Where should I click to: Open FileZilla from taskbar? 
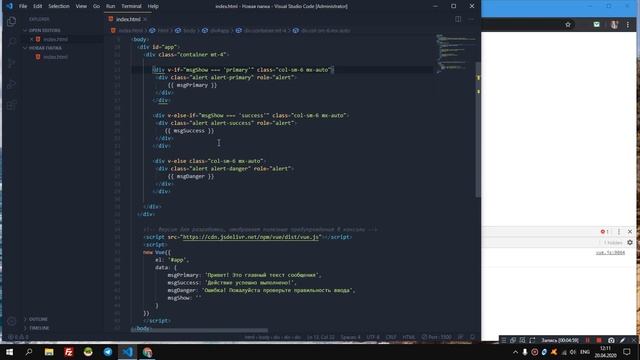(69, 352)
